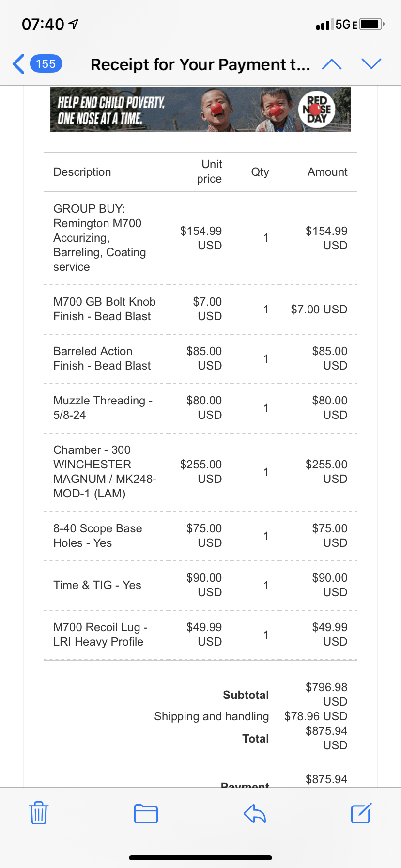
Task: Tap the email subject title
Action: tap(200, 64)
